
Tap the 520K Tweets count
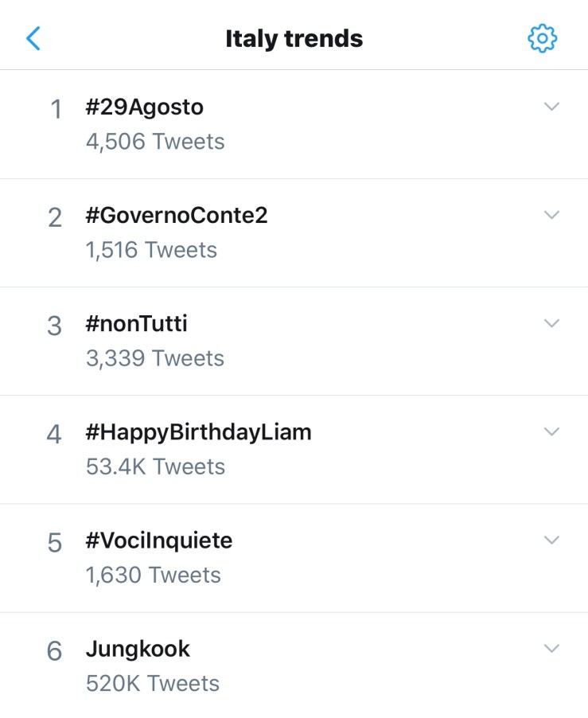point(152,683)
